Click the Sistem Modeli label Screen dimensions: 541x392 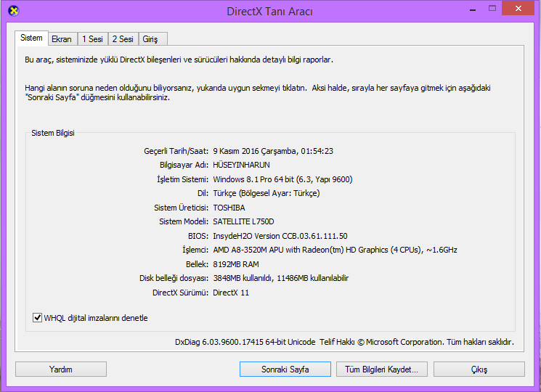tap(184, 221)
